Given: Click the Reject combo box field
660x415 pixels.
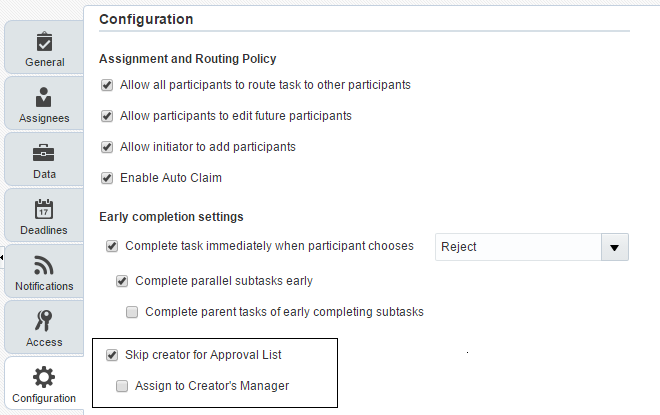Looking at the screenshot, I should point(517,246).
